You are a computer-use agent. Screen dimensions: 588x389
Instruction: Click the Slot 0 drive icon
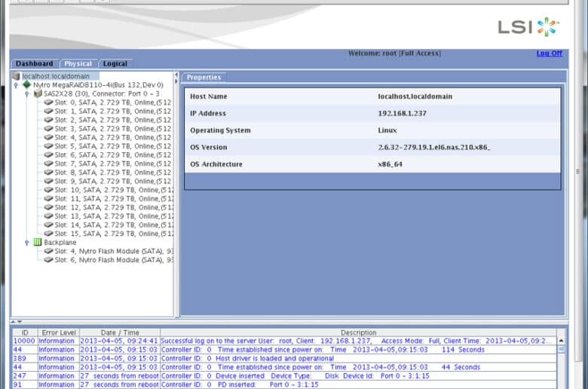pos(48,103)
